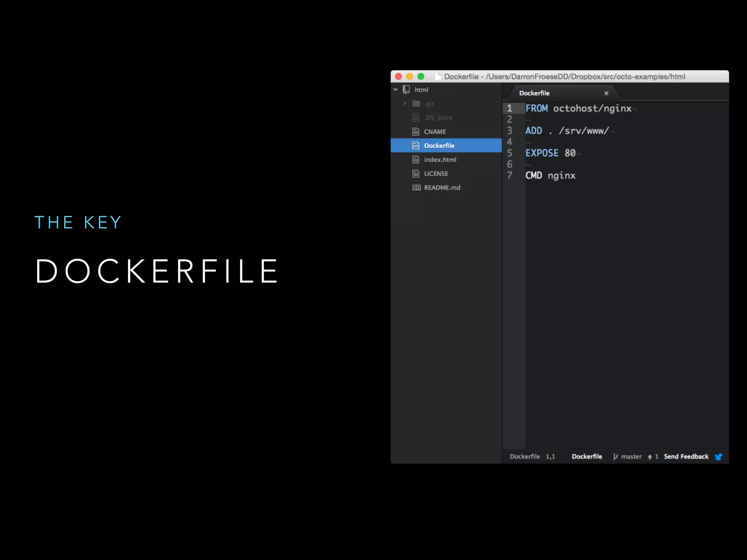The height and width of the screenshot is (560, 747).
Task: Open the LICENSE file
Action: [x=436, y=174]
